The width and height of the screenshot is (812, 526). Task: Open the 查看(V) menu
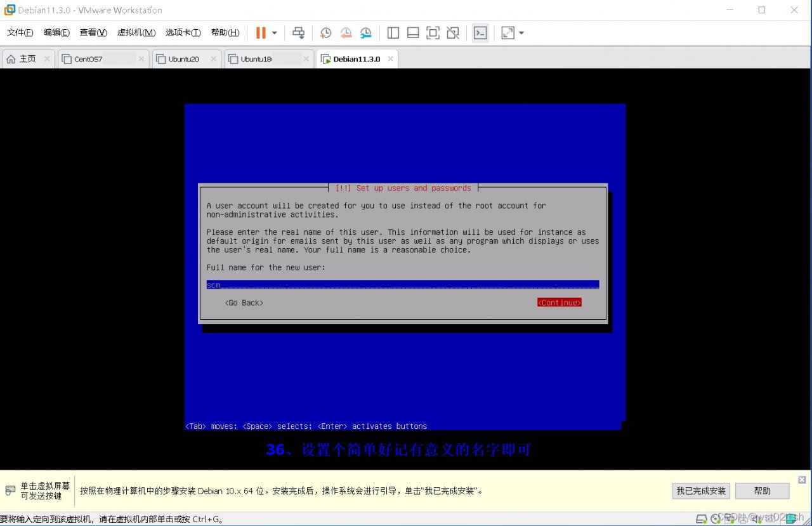tap(93, 33)
